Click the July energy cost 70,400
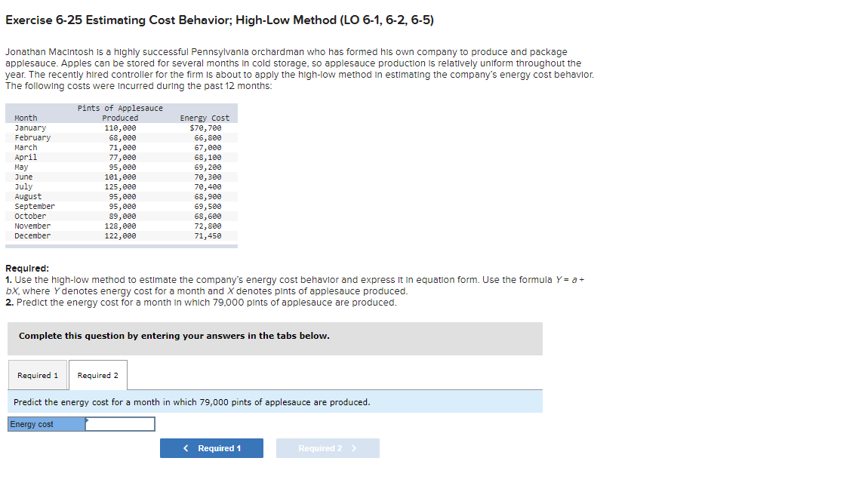Image resolution: width=868 pixels, height=498 pixels. [x=208, y=187]
